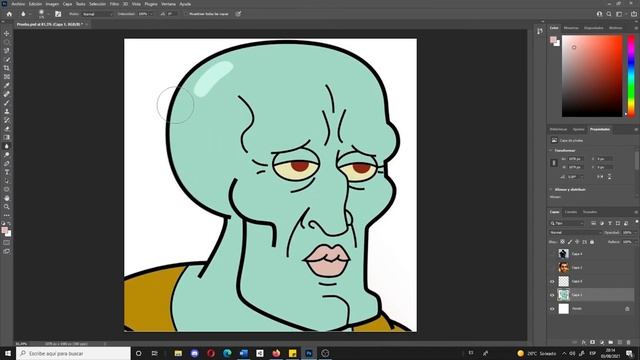Select the Eraser tool

point(7,129)
